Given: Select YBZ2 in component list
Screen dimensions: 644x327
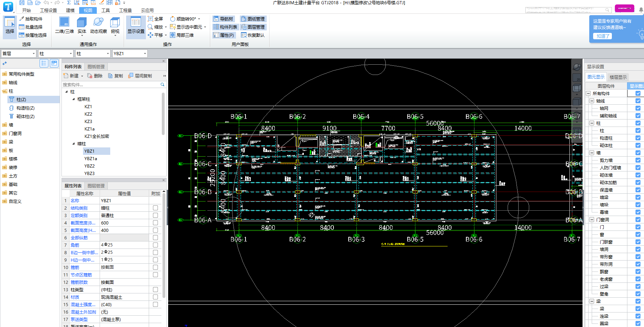Looking at the screenshot, I should (x=89, y=166).
